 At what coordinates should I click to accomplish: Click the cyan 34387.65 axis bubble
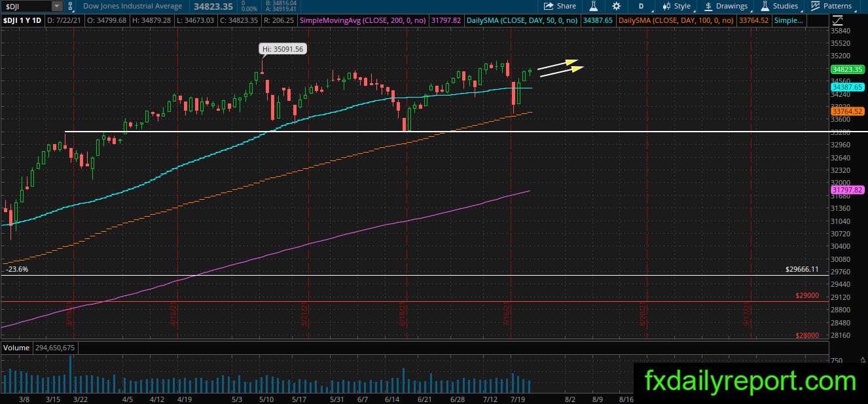847,87
